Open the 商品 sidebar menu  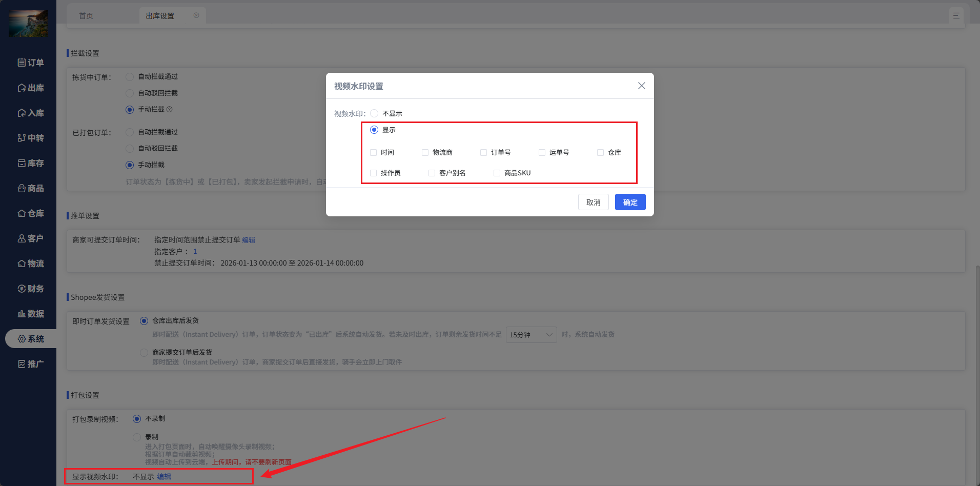[31, 188]
